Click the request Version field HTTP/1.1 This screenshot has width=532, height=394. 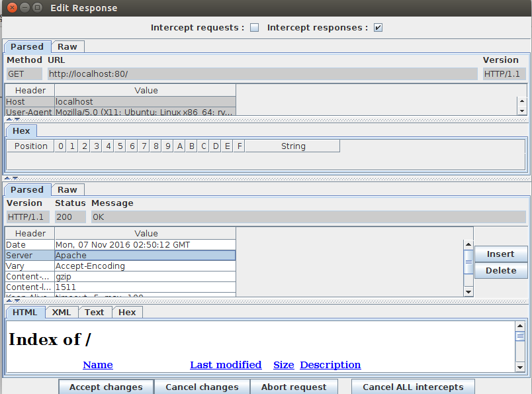[504, 74]
